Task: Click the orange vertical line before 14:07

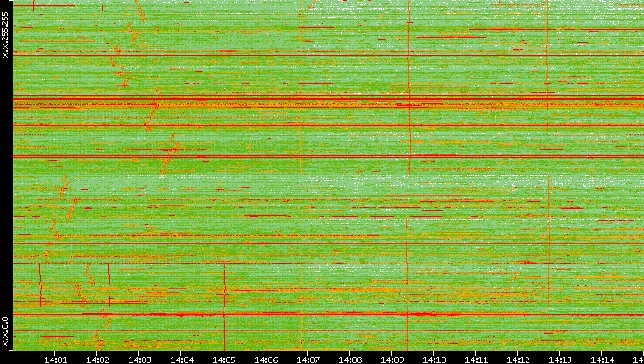Action: [301, 175]
